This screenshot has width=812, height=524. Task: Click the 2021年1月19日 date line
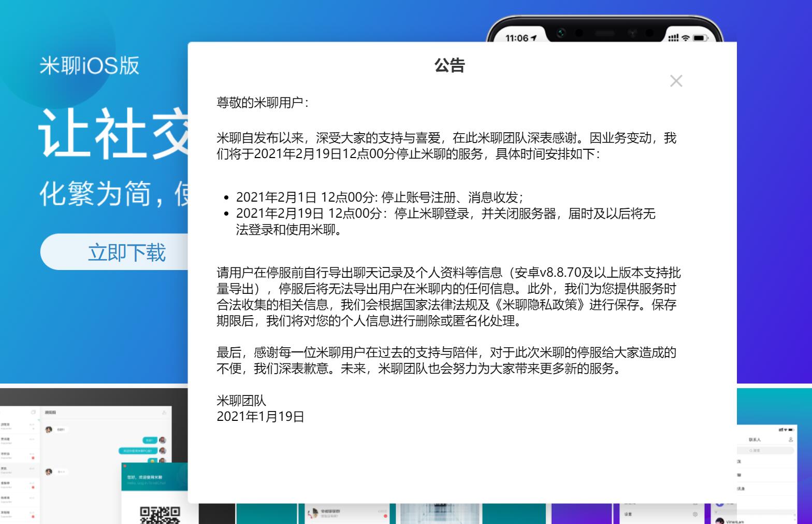(260, 416)
